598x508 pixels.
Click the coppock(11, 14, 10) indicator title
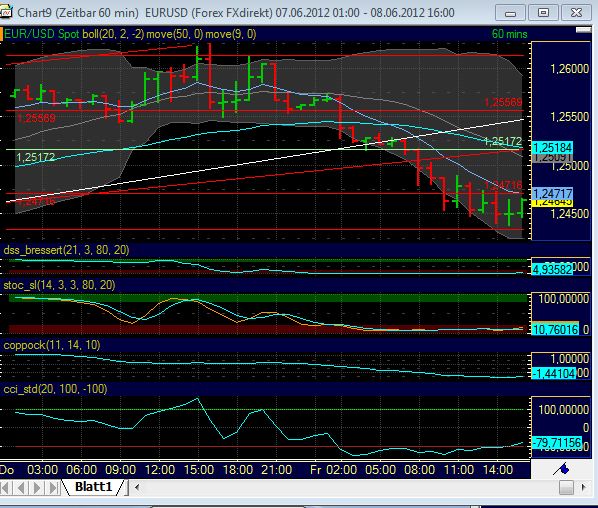tap(52, 345)
